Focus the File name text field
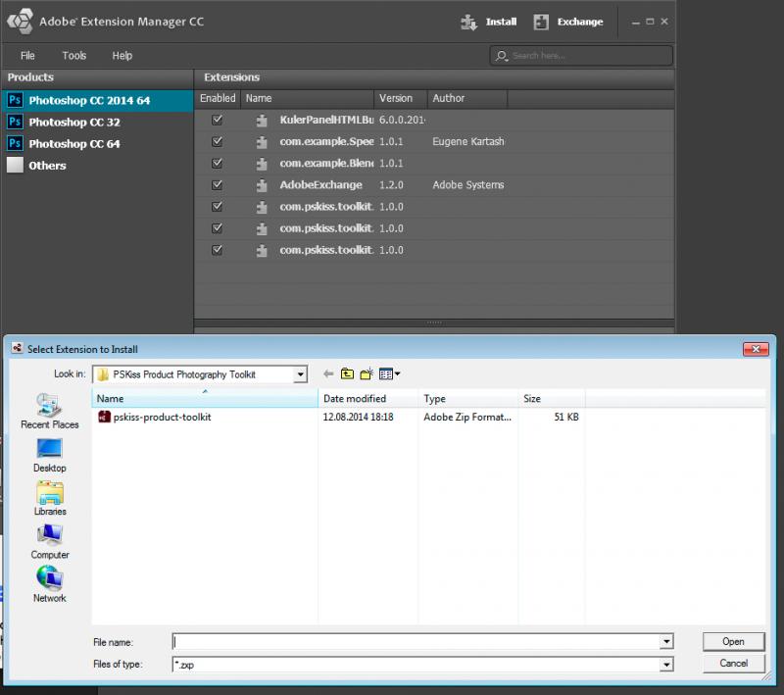 click(416, 641)
